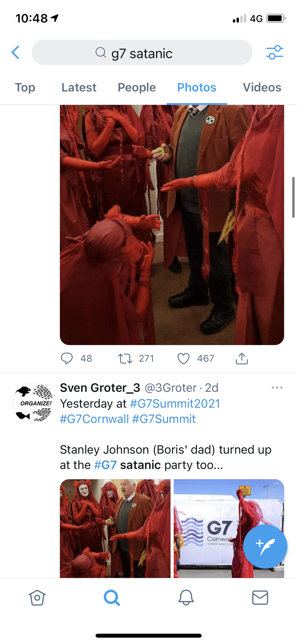
Task: Open the Messages envelope icon
Action: [260, 597]
